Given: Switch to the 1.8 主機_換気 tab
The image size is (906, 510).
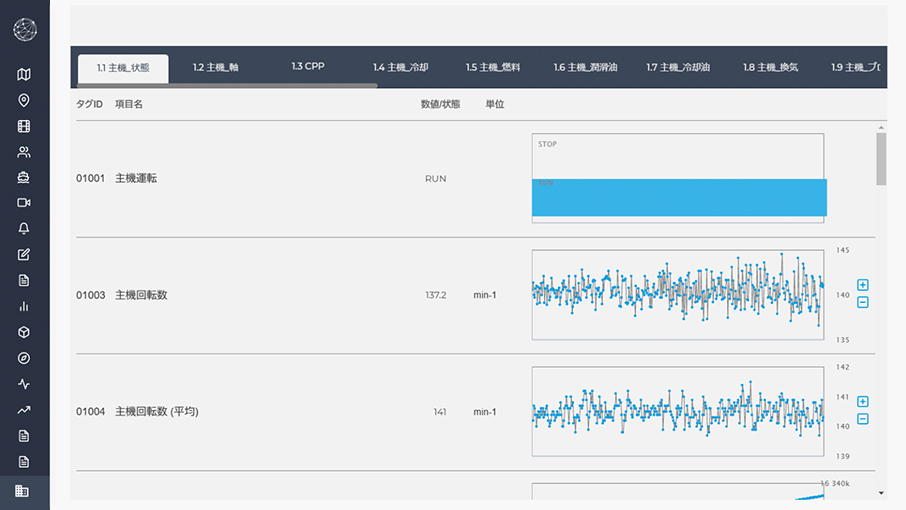Looking at the screenshot, I should point(770,68).
